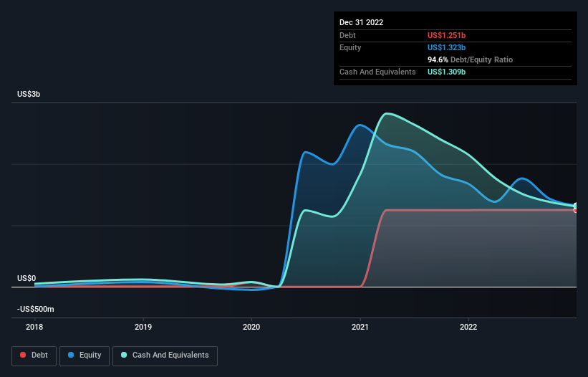Click the teal Cash legend dot
Image resolution: width=588 pixels, height=377 pixels.
124,355
